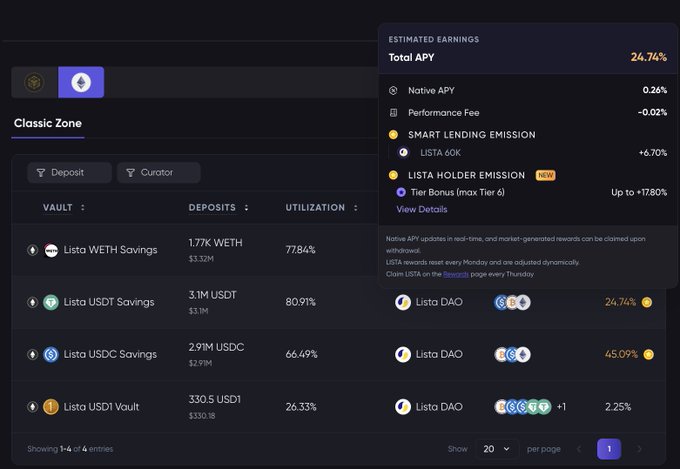
Task: Open the rows per page dropdown showing 20
Action: [x=497, y=449]
